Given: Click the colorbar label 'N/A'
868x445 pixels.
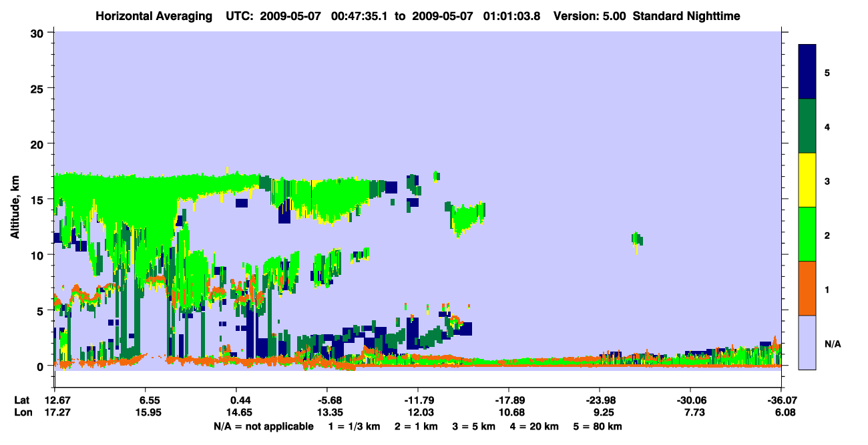Looking at the screenshot, I should (833, 344).
